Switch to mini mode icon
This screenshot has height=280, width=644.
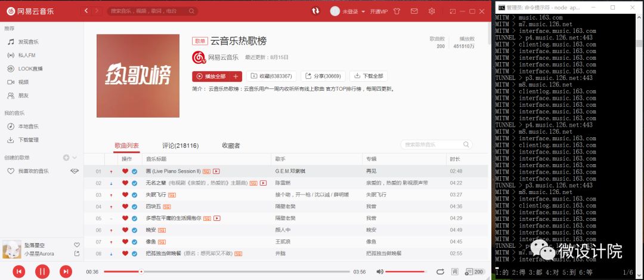pos(453,11)
